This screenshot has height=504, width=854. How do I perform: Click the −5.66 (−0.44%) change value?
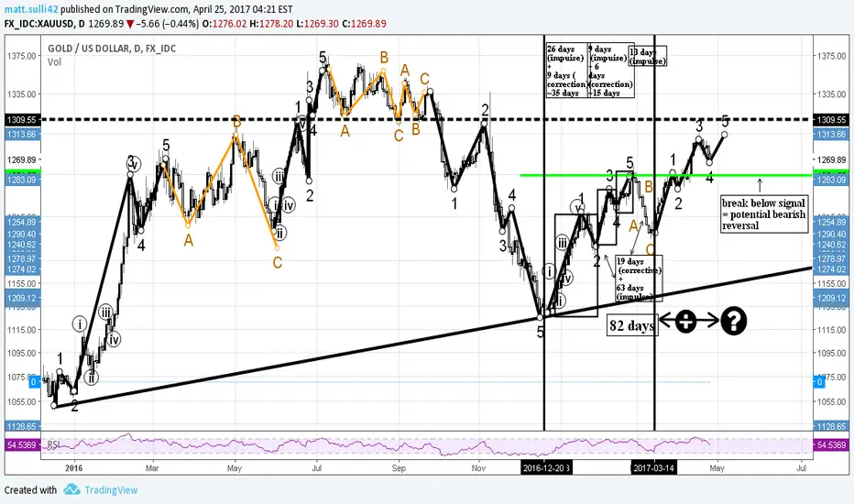pos(167,24)
